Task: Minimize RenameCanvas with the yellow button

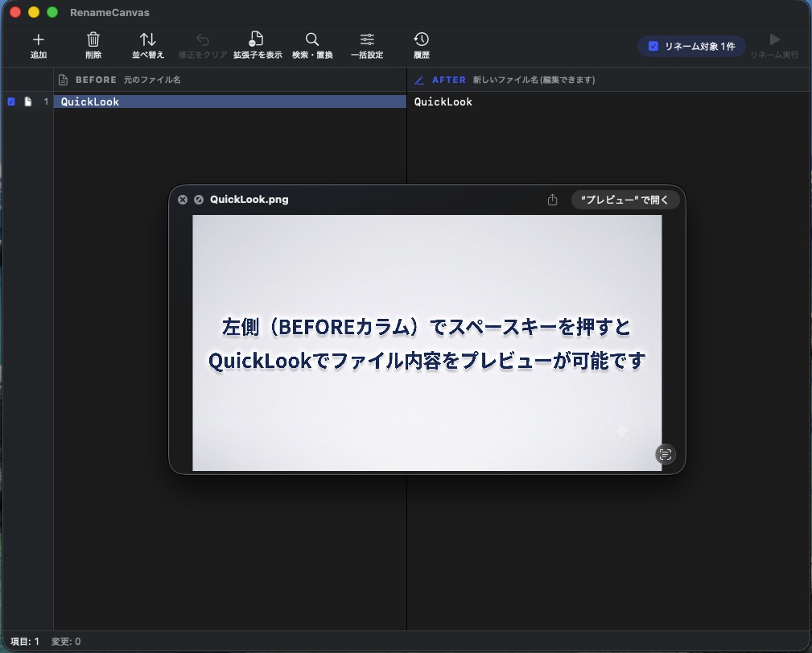Action: [34, 12]
